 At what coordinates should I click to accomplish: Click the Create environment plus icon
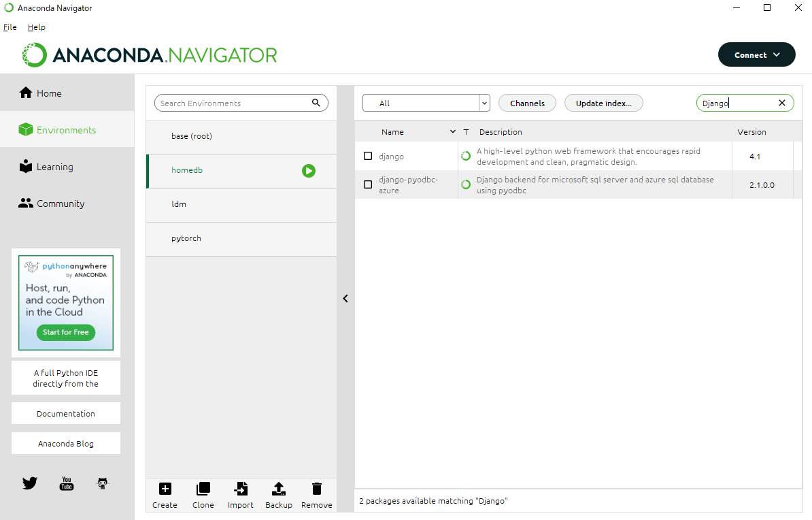pos(165,489)
